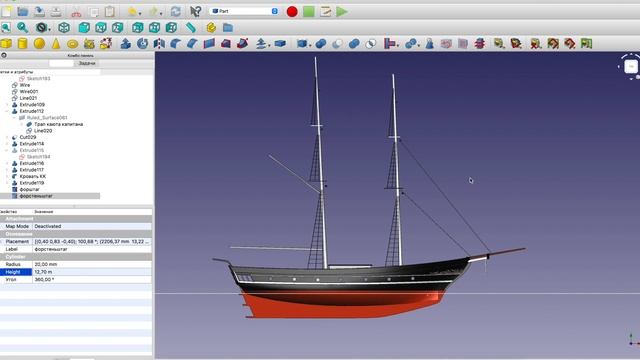Create a Part container (yellow icon)
The width and height of the screenshot is (640, 360).
click(x=211, y=28)
